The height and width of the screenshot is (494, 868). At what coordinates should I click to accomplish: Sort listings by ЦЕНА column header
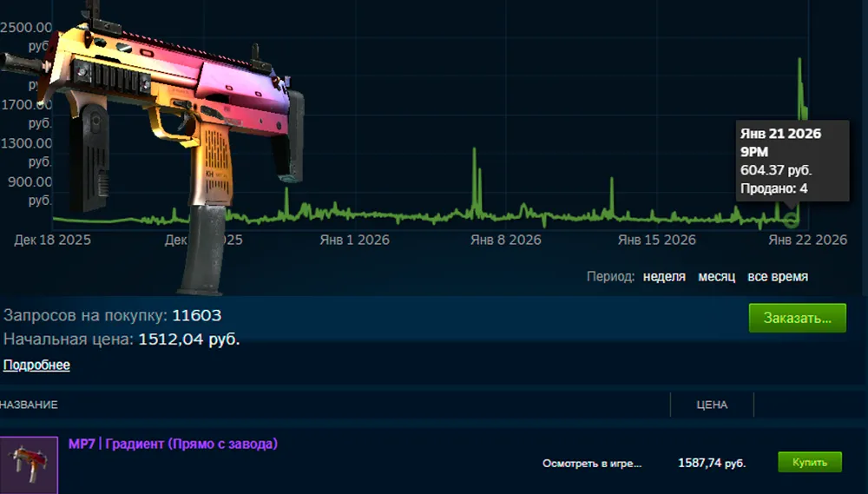712,405
